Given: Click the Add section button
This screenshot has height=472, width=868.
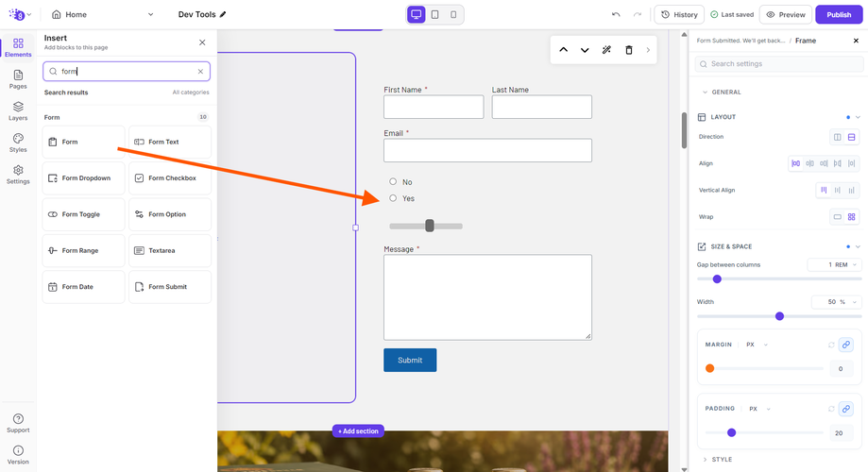Looking at the screenshot, I should 358,431.
